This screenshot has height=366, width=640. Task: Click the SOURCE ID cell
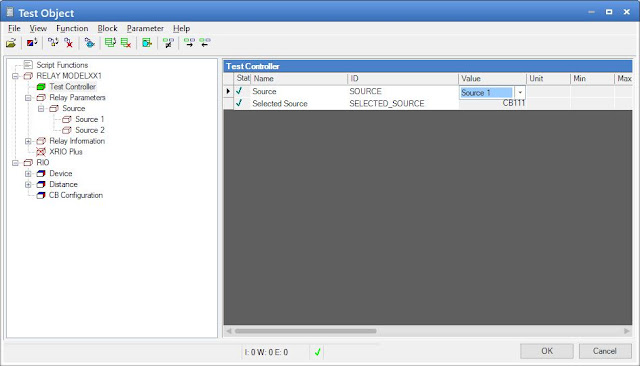pos(403,91)
